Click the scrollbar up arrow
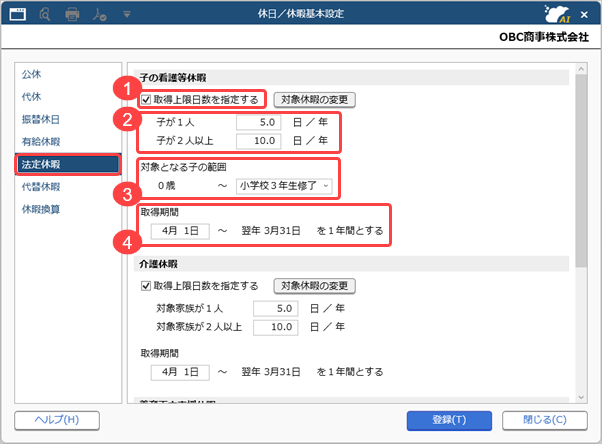Viewport: 602px width, 444px height. [581, 69]
